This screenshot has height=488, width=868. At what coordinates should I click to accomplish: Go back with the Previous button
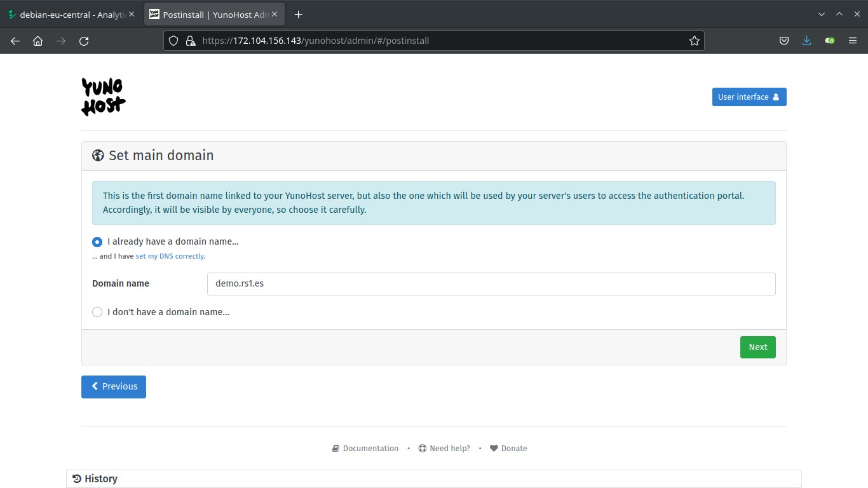(x=114, y=386)
